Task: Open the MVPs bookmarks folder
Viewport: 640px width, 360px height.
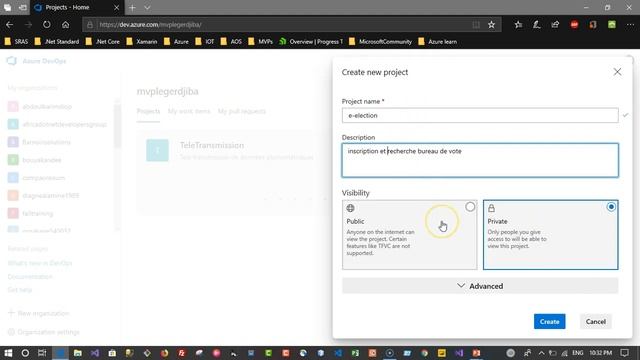Action: coord(260,42)
